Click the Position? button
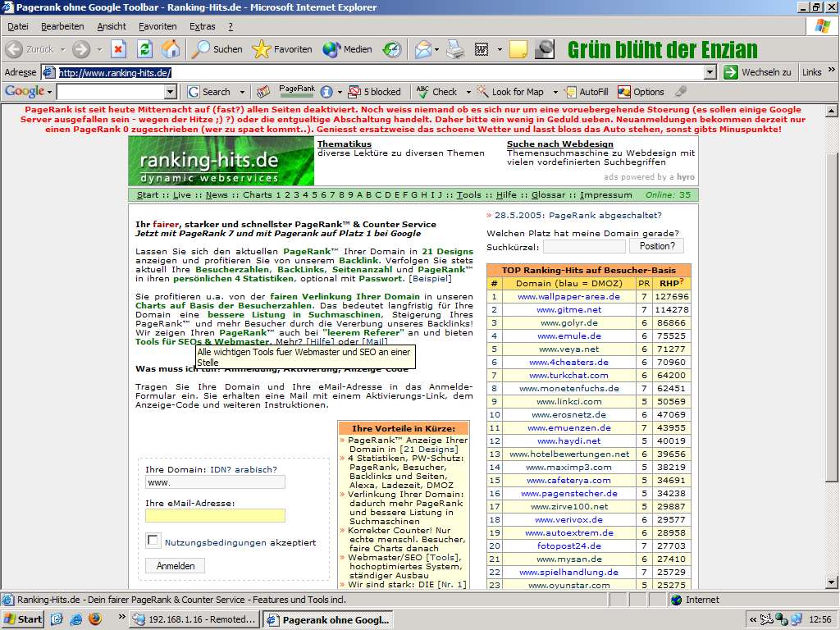Screen dimensions: 840x630 pyautogui.click(x=657, y=246)
